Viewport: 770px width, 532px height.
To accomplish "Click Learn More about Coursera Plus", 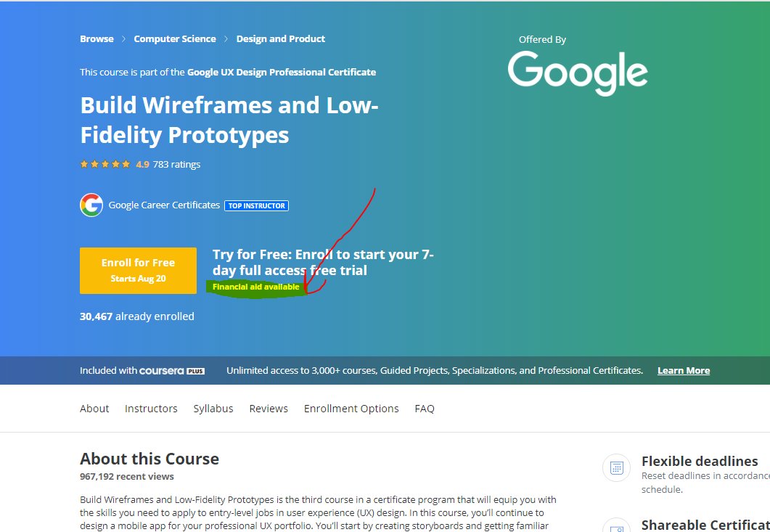I will point(684,371).
